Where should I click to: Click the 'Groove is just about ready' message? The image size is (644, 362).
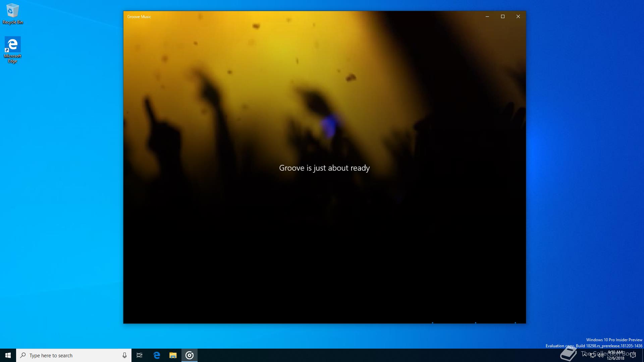324,168
